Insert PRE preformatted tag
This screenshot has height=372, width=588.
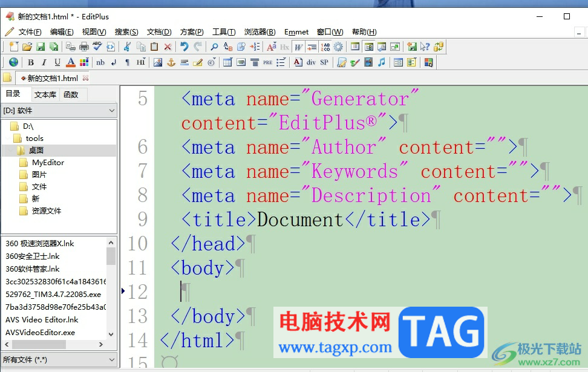click(x=268, y=62)
